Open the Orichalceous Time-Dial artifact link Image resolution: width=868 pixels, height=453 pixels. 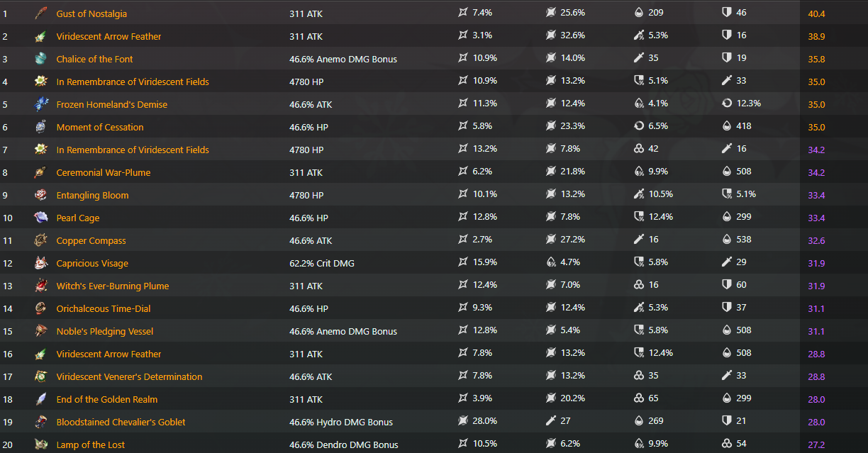coord(104,308)
